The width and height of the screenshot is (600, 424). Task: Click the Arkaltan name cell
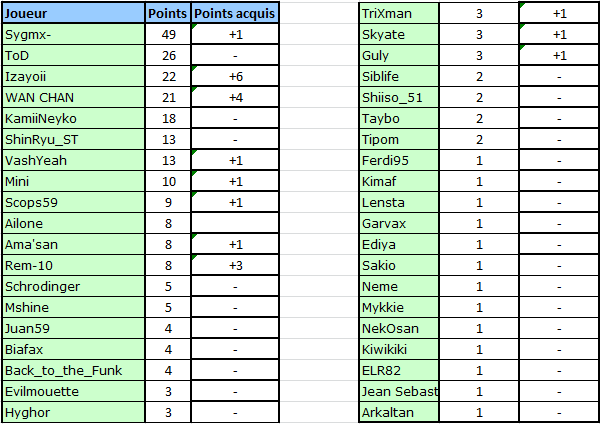(x=399, y=413)
